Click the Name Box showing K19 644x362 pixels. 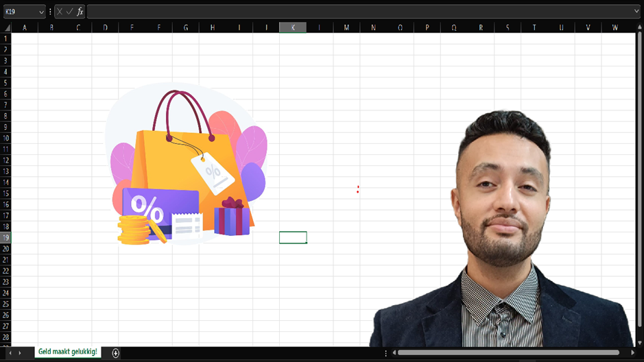tap(19, 12)
